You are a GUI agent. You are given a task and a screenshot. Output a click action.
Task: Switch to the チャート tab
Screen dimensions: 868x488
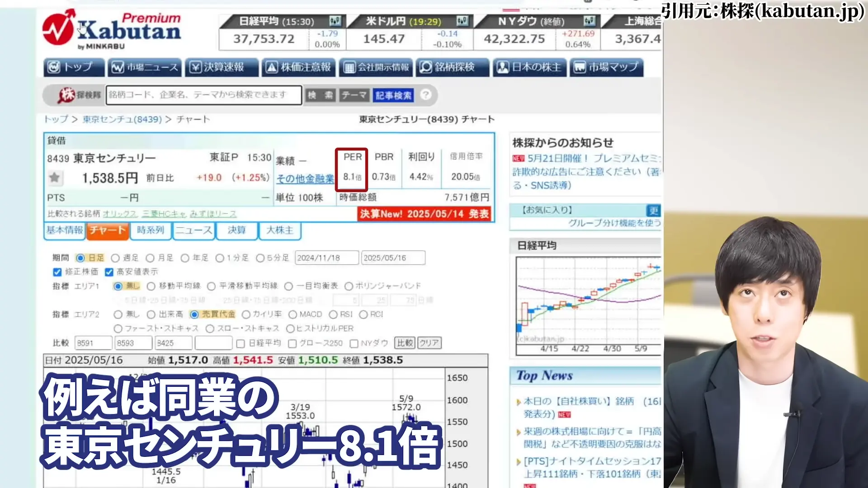click(107, 230)
